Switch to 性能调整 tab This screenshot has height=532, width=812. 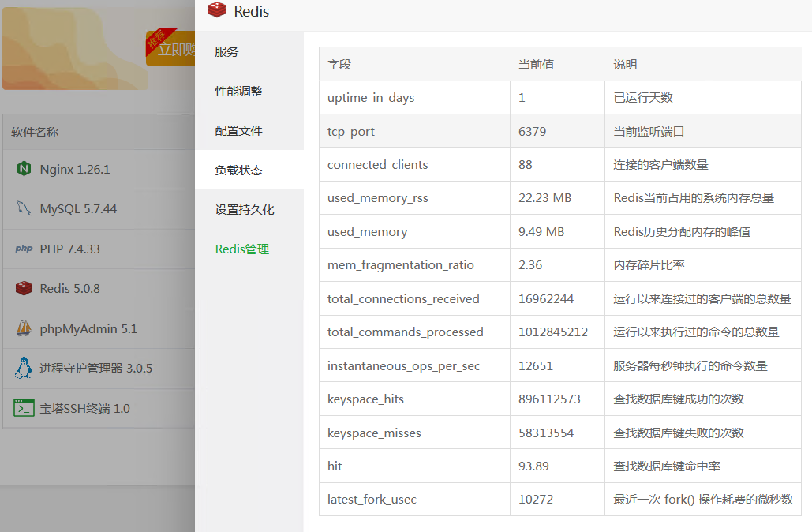click(249, 92)
